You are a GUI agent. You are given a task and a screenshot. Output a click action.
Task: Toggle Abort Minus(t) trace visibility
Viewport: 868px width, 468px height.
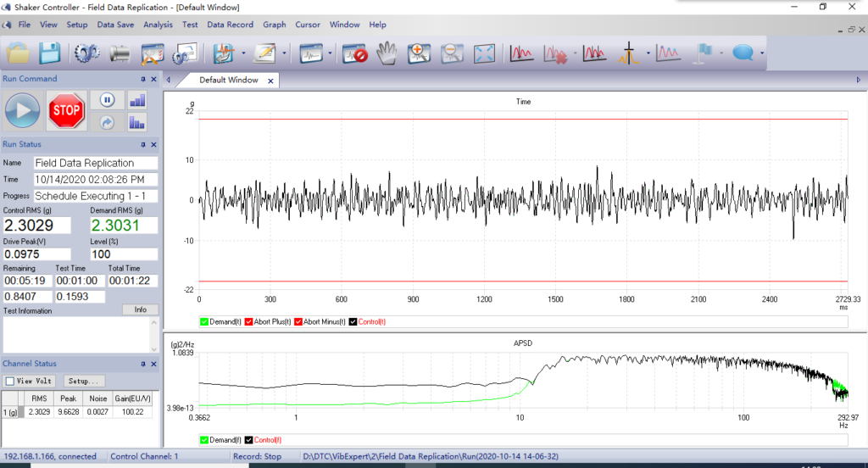tap(298, 322)
